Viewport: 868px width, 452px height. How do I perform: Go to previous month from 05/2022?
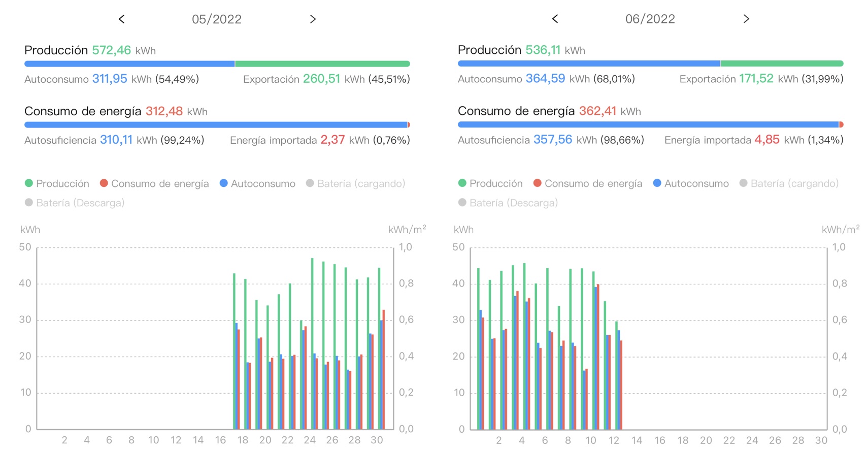121,19
